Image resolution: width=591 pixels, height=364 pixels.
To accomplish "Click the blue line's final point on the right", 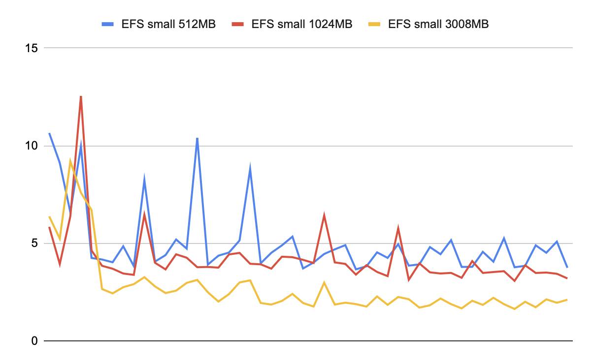I will click(x=567, y=267).
